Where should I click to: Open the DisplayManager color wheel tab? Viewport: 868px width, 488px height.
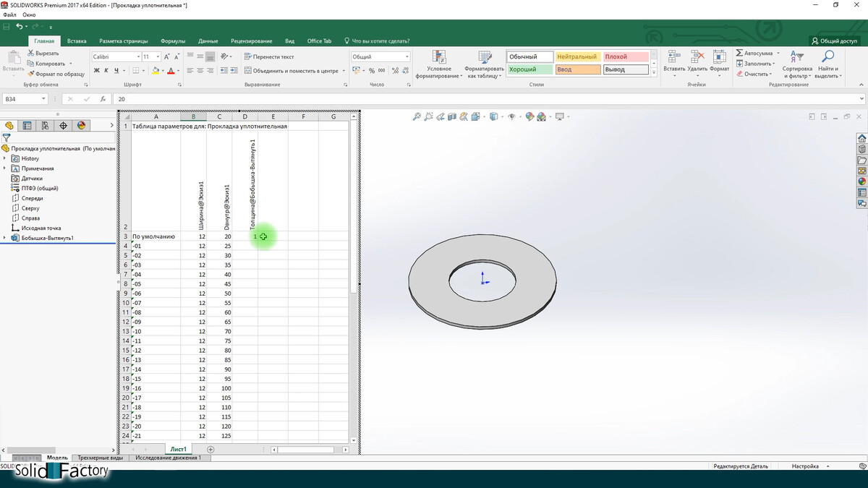click(x=81, y=125)
